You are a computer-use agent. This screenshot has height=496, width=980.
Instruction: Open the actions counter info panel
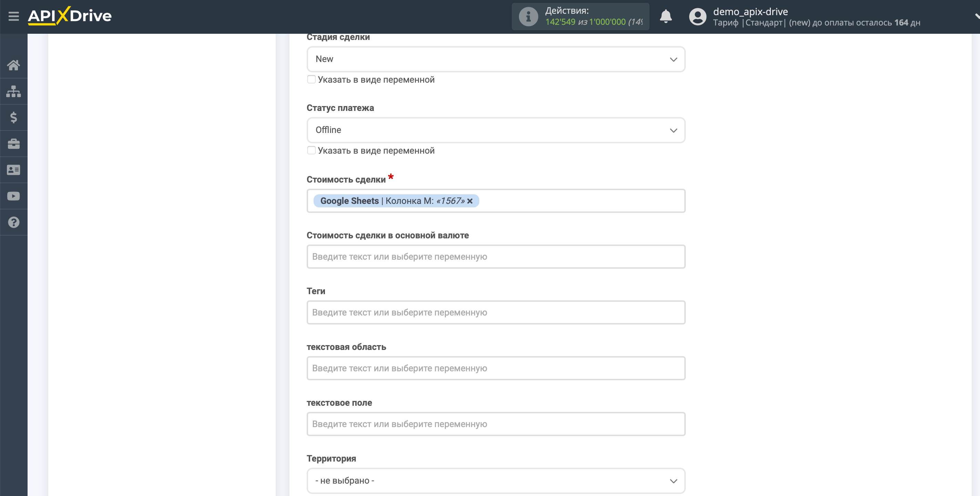(x=527, y=17)
